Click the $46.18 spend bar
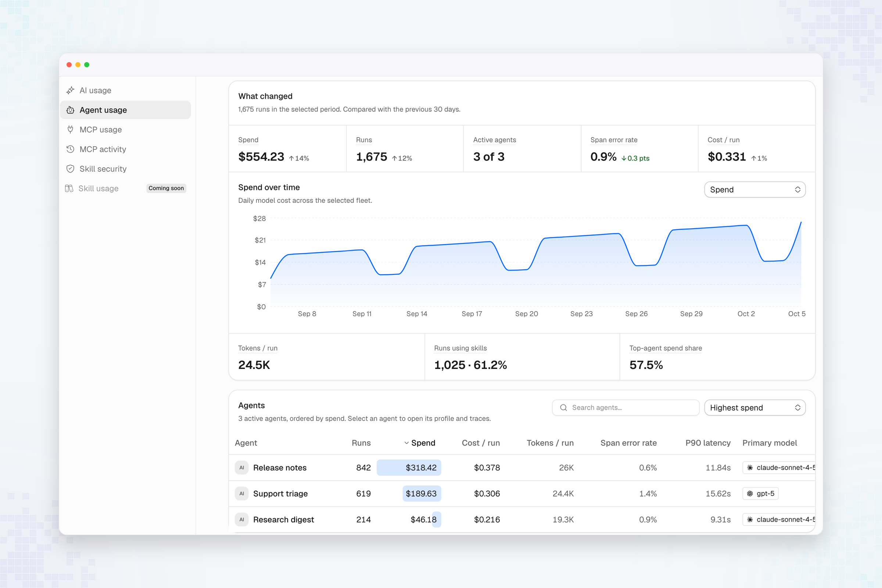882x588 pixels. [437, 519]
